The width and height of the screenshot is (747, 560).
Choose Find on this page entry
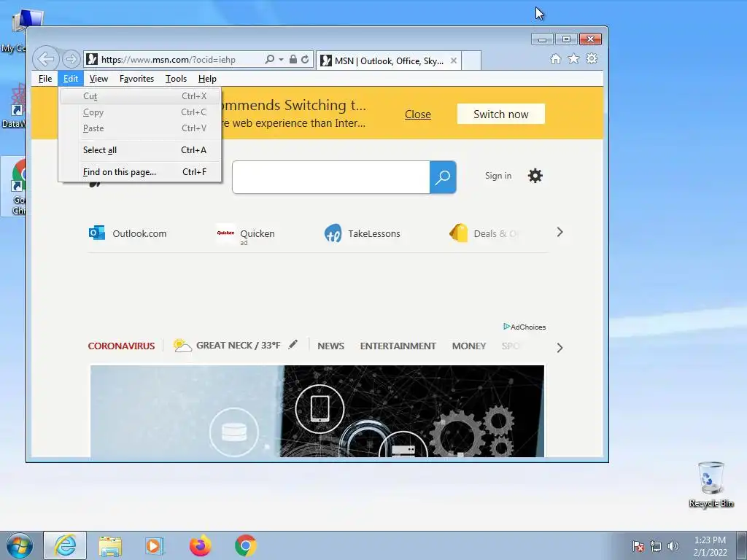pos(140,172)
